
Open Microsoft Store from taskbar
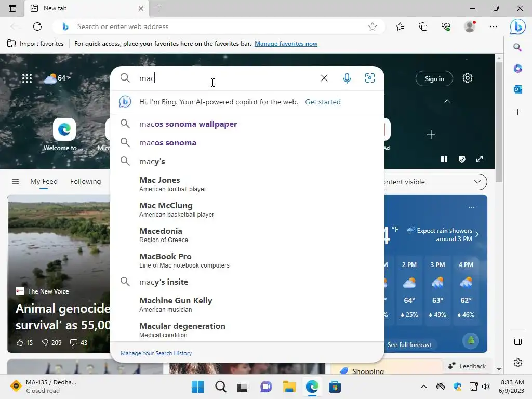pyautogui.click(x=335, y=387)
